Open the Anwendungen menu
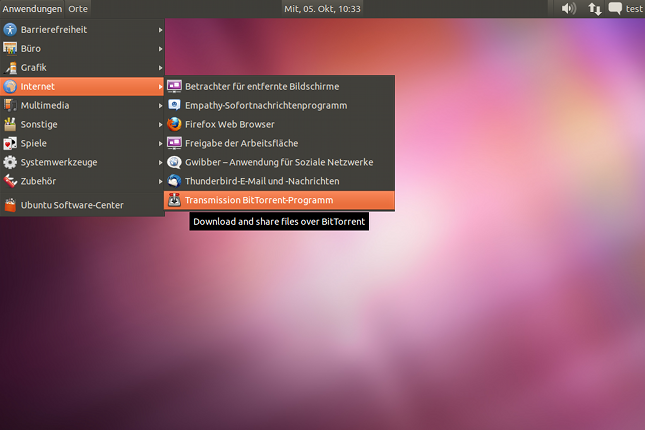The image size is (645, 430). click(32, 9)
